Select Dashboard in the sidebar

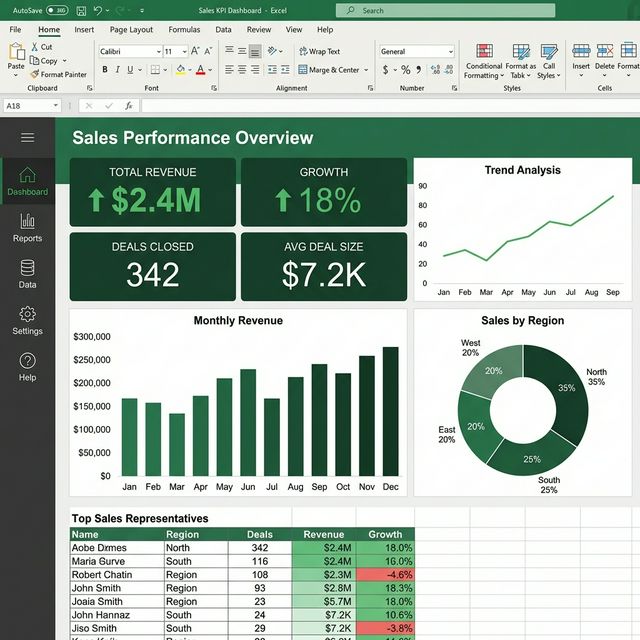point(27,181)
